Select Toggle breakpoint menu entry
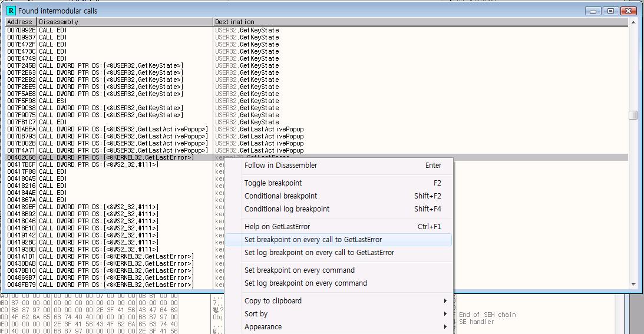 [339, 183]
